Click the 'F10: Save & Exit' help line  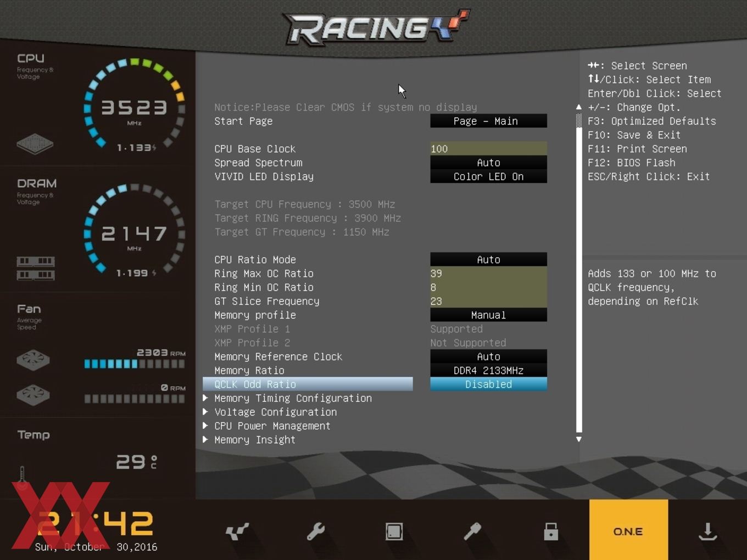point(634,135)
